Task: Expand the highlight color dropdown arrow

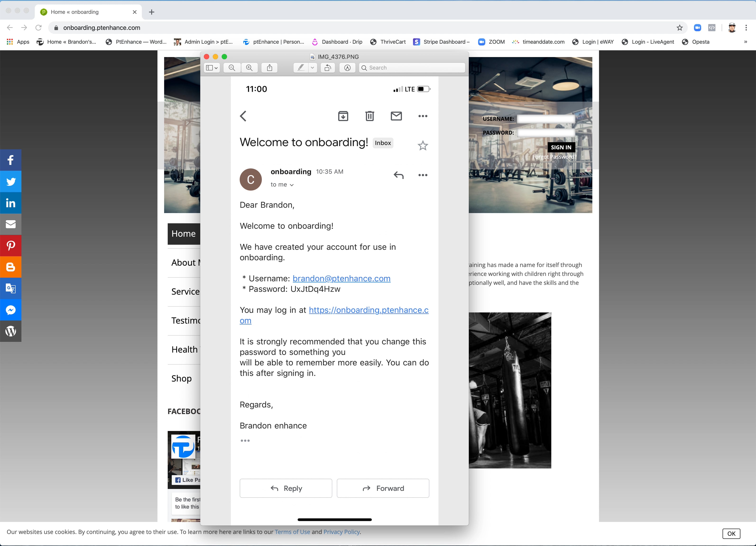Action: coord(312,68)
